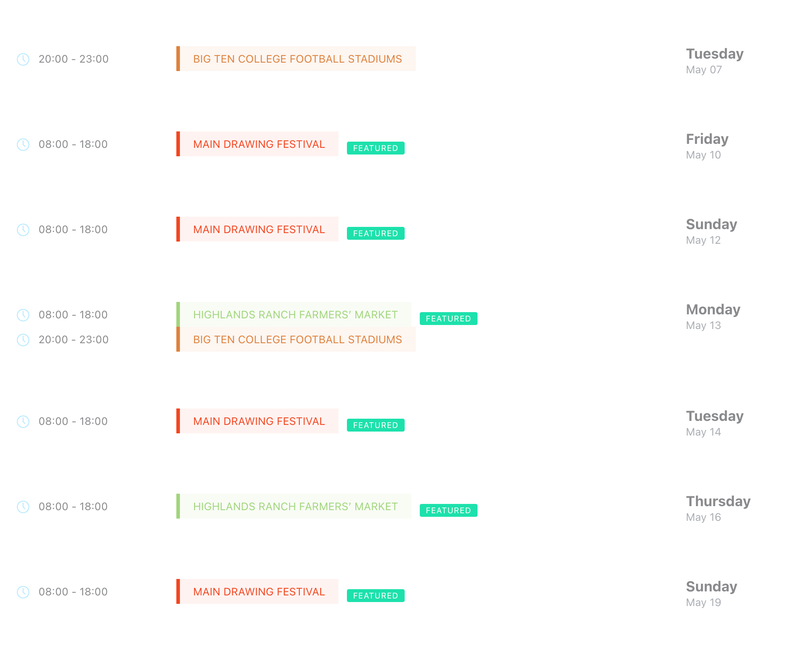Open Highlands Ranch Farmers' Market on Thursday May 16
812x650 pixels.
295,507
